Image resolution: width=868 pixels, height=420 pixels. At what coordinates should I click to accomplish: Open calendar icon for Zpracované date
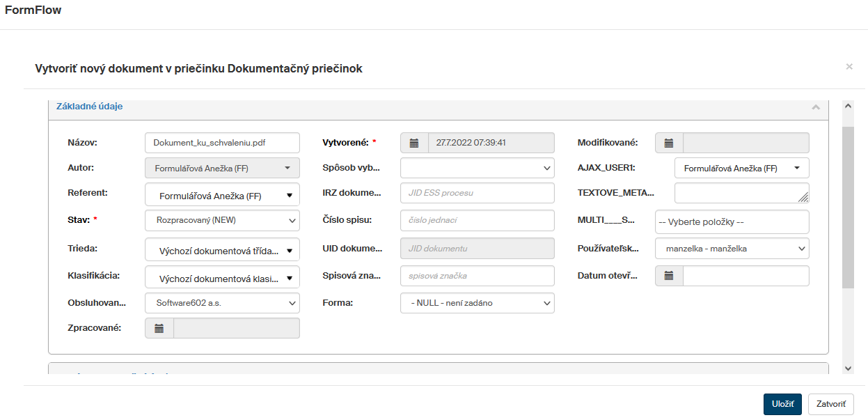point(159,328)
